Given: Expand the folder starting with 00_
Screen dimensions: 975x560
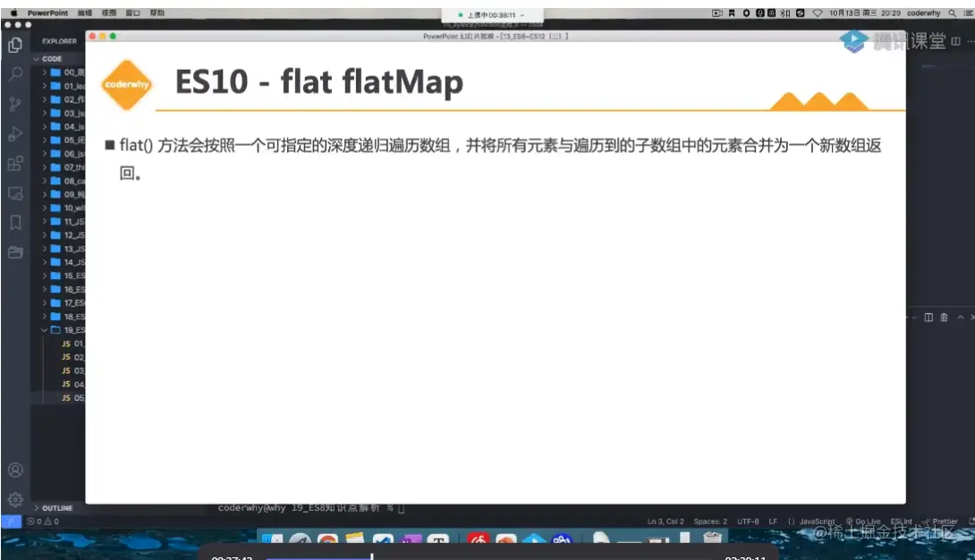Looking at the screenshot, I should click(44, 72).
